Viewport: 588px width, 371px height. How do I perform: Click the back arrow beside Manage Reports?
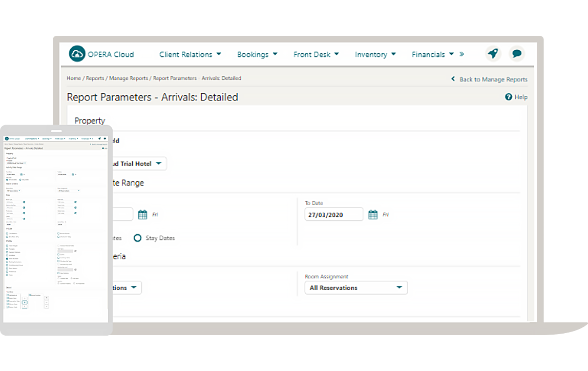(x=453, y=79)
